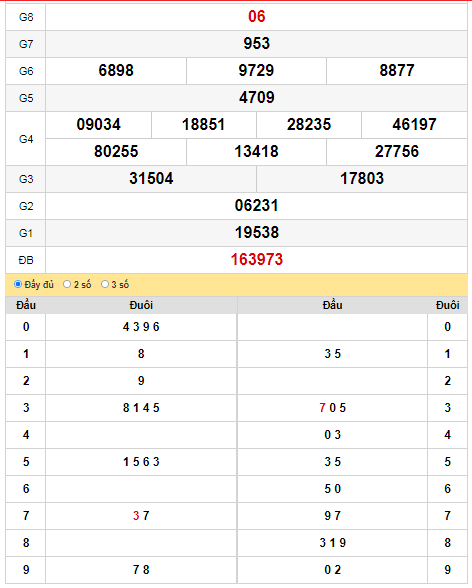Select the Đầy đủ radio button

[18, 284]
